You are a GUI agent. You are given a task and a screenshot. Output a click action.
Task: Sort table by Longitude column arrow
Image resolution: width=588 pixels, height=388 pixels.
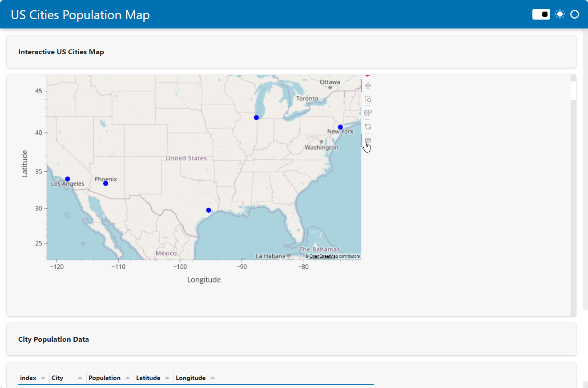(x=213, y=378)
